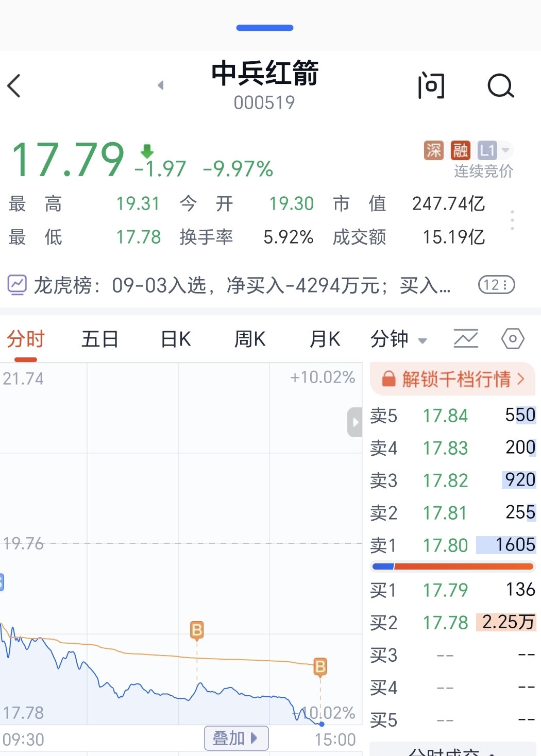Image resolution: width=541 pixels, height=756 pixels.
Task: Switch to the 五日 tab
Action: tap(100, 339)
